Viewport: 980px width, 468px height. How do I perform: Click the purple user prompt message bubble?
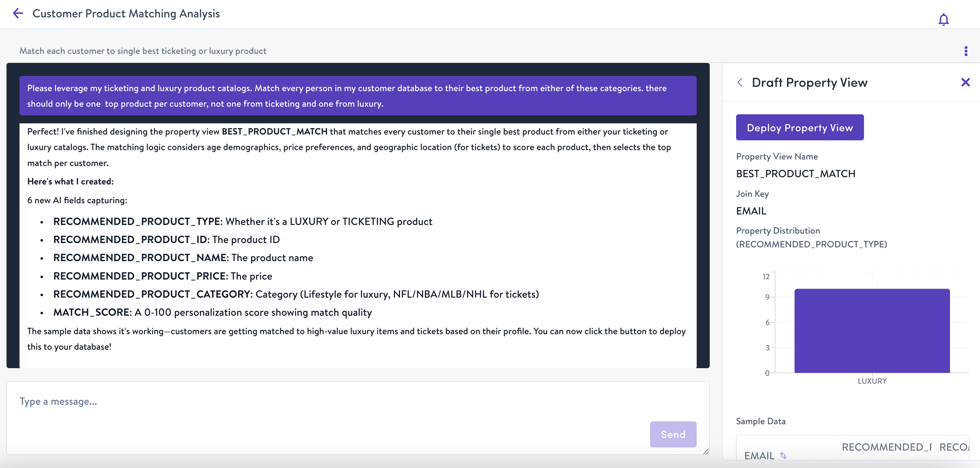(358, 96)
